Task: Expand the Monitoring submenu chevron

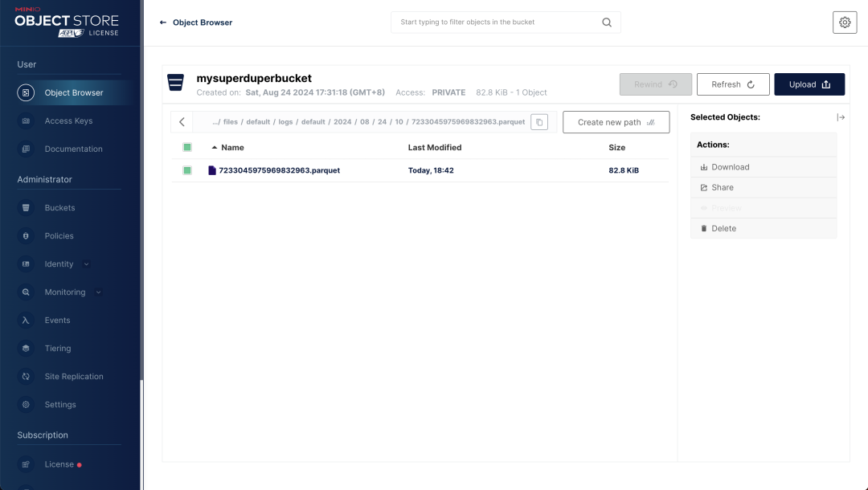Action: (x=99, y=292)
